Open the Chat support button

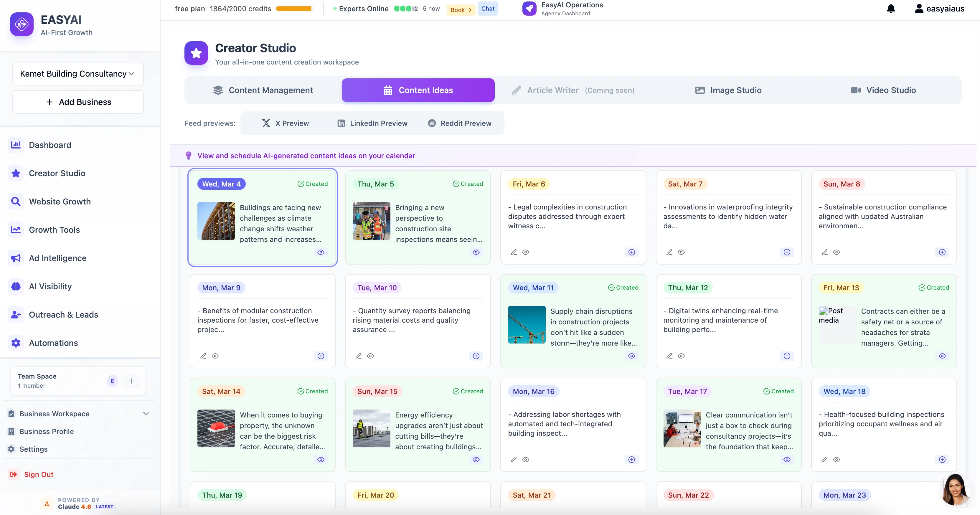pos(488,8)
